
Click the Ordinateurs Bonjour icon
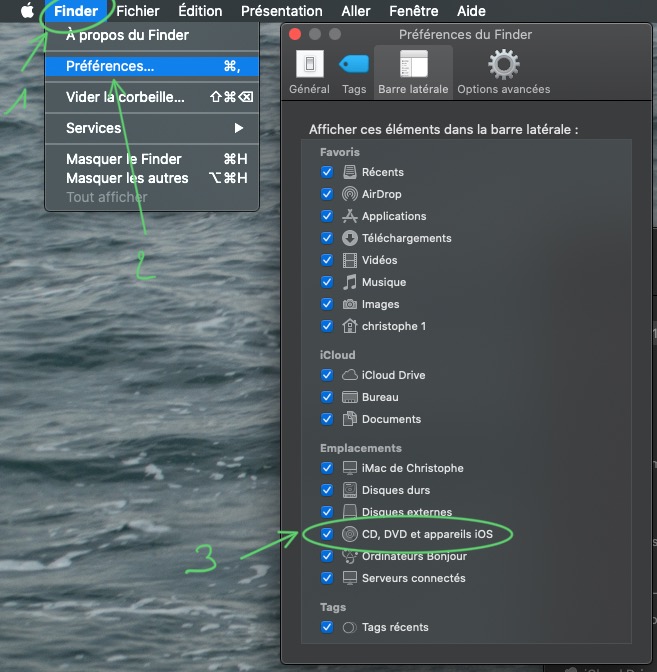[x=350, y=556]
